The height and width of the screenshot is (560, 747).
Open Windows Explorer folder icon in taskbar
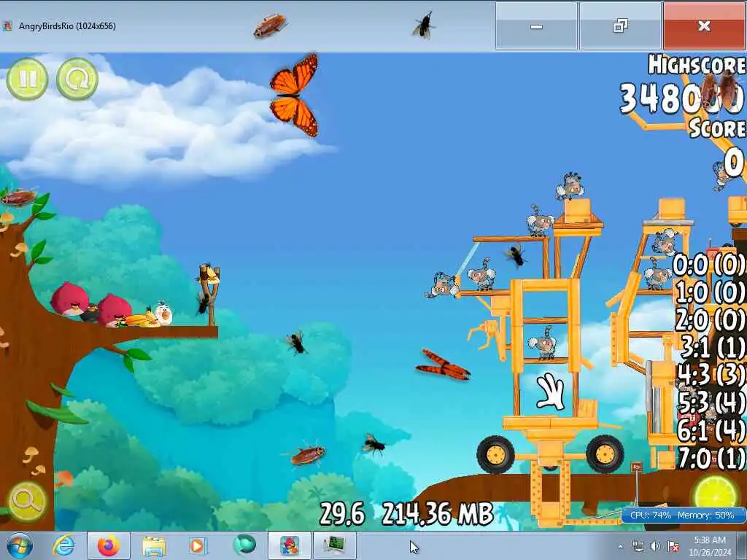(154, 546)
